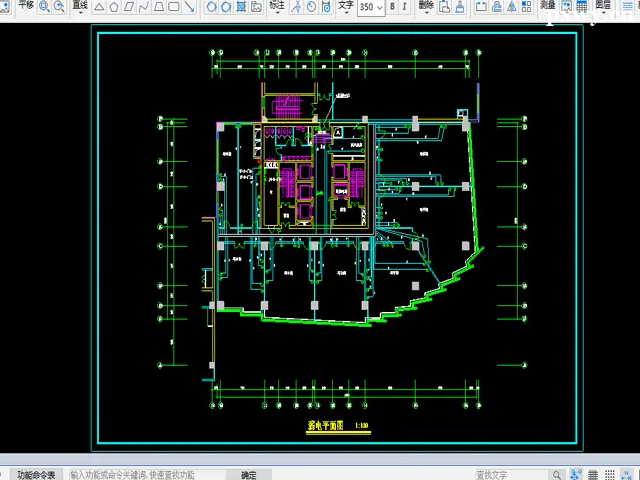Click the 确定 confirm button
Image resolution: width=640 pixels, height=480 pixels.
click(x=248, y=475)
